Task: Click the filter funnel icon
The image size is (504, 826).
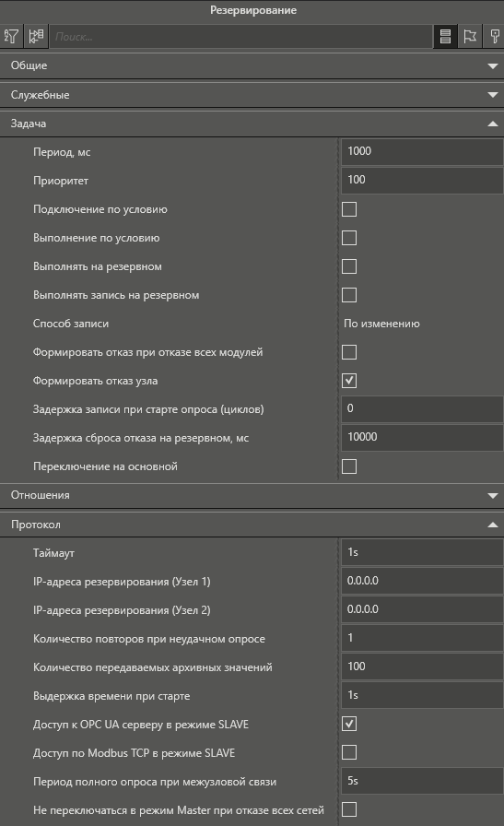Action: [x=12, y=36]
